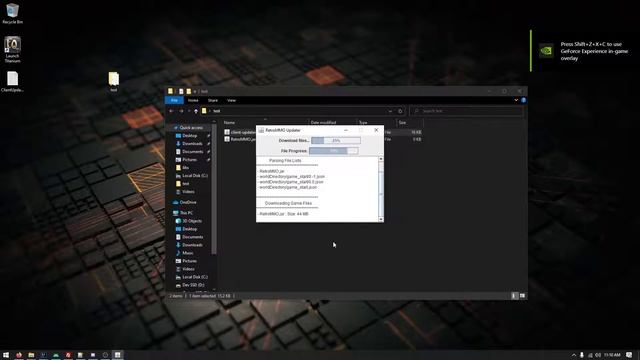Open Dev SSD (D:) drive

click(193, 285)
